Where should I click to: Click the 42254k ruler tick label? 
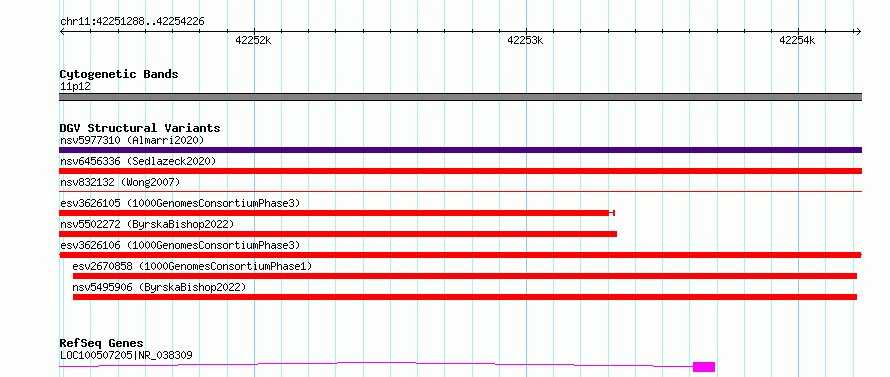coord(797,40)
